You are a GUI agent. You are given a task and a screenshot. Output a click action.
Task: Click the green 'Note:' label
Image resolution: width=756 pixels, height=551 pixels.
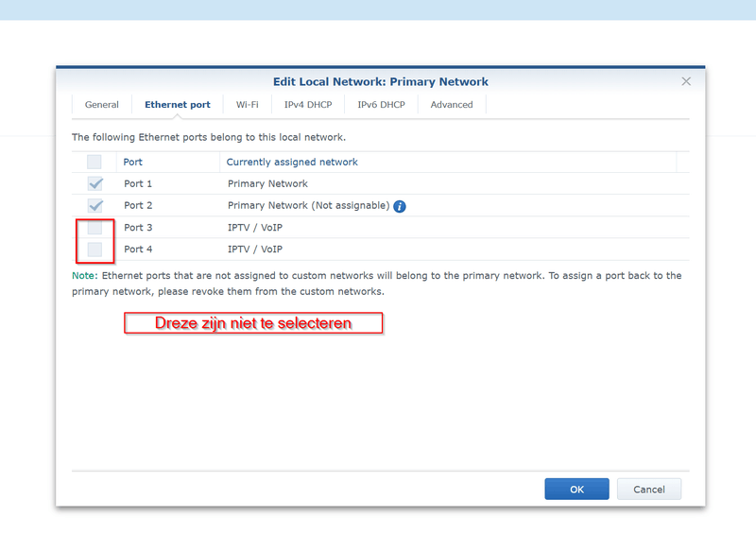[85, 276]
